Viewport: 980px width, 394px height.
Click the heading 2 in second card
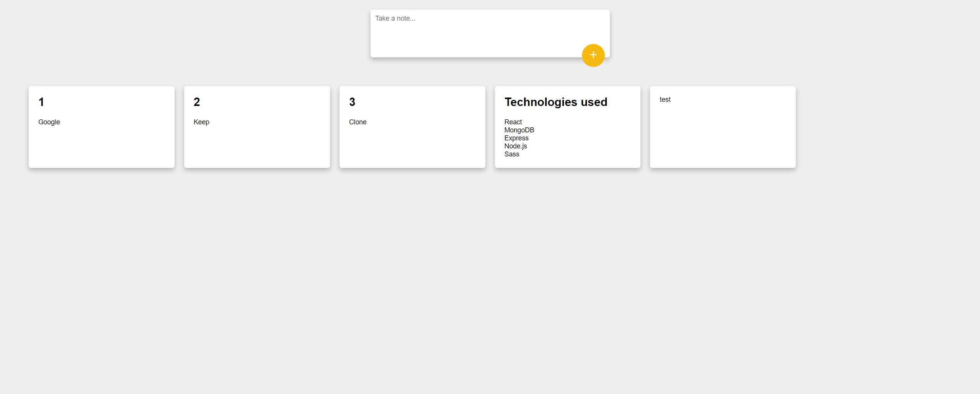pos(196,102)
